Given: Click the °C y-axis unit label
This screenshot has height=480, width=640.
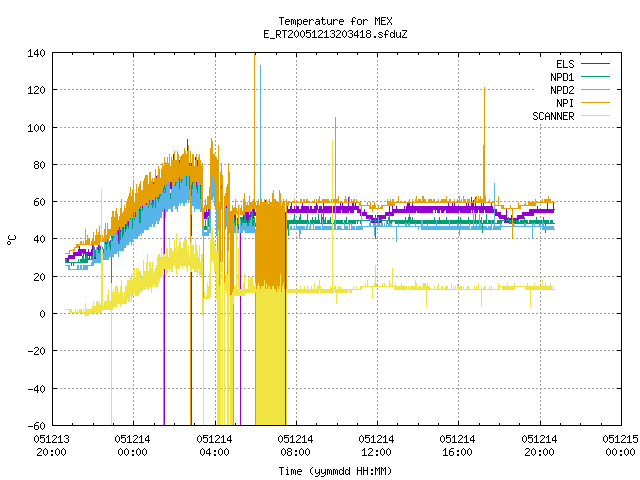Looking at the screenshot, I should [11, 240].
